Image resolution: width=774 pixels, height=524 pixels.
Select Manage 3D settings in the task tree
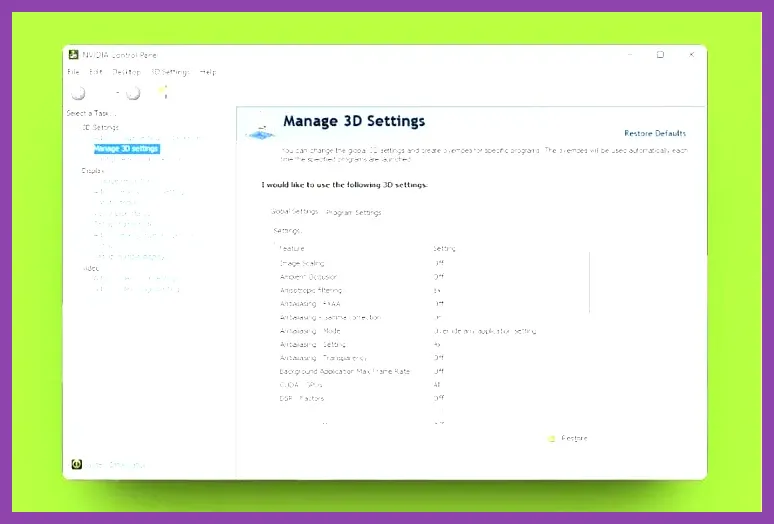pos(126,149)
